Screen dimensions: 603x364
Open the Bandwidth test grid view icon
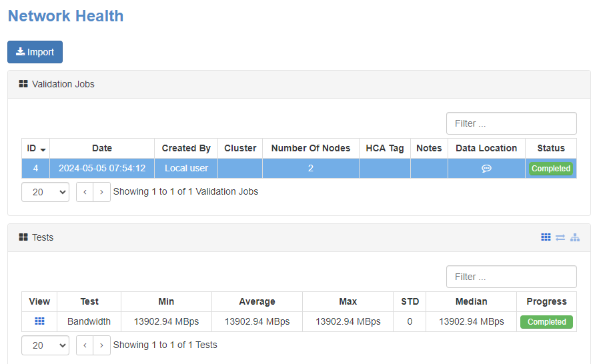pyautogui.click(x=39, y=321)
